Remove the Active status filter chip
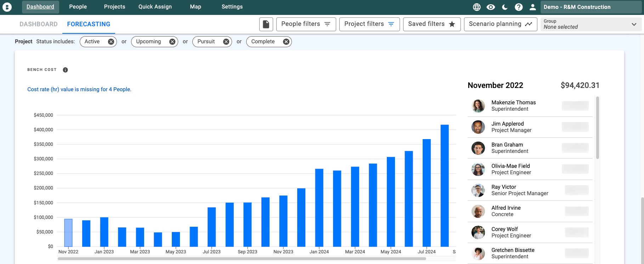The height and width of the screenshot is (264, 644). pos(111,42)
